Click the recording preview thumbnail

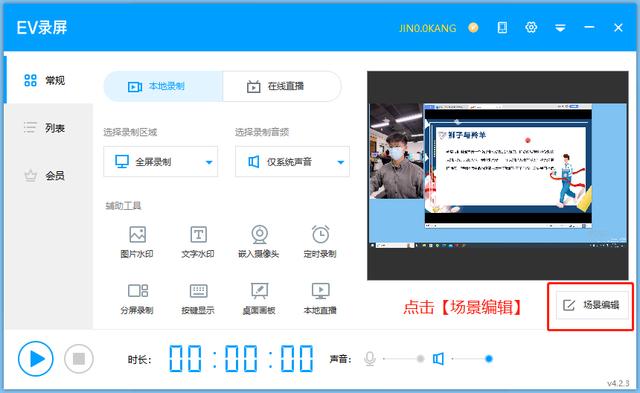[498, 175]
